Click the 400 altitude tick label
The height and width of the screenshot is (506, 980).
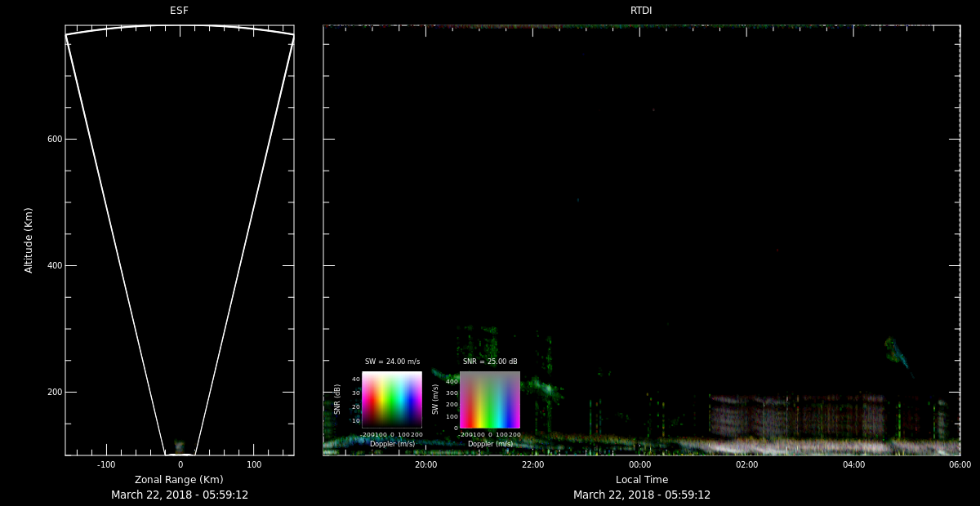click(55, 266)
